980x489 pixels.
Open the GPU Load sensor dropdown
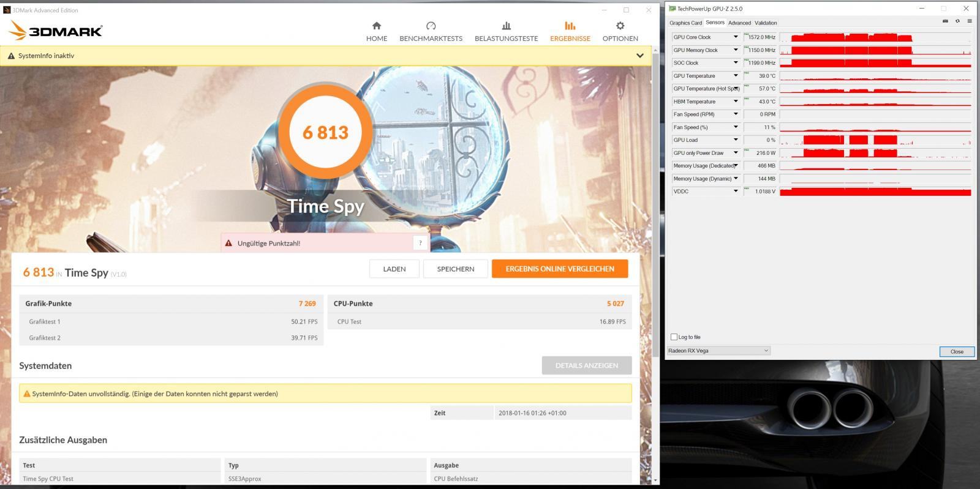736,140
